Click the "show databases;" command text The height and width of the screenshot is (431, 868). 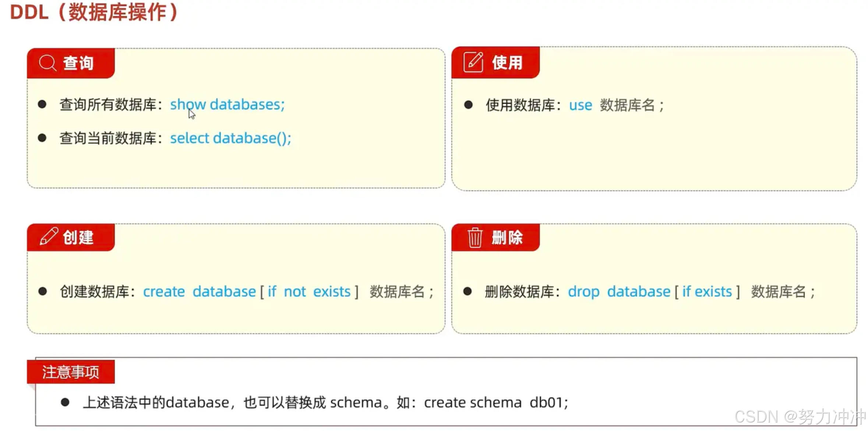point(227,104)
